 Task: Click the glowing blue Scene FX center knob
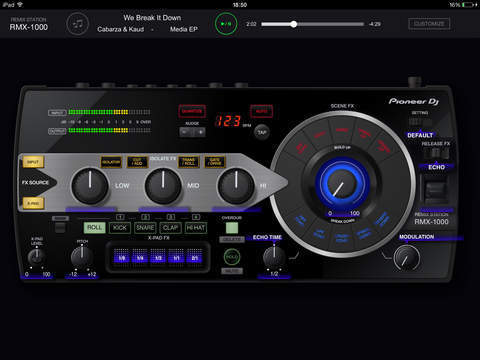point(342,185)
